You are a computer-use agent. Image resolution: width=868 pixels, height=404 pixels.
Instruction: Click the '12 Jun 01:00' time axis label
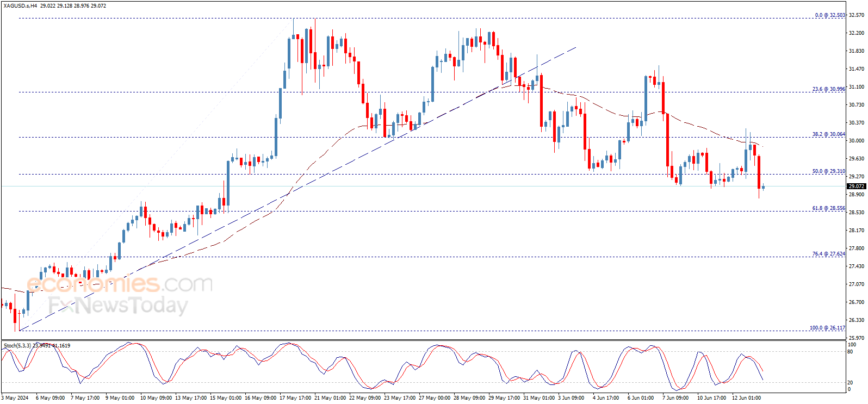746,398
